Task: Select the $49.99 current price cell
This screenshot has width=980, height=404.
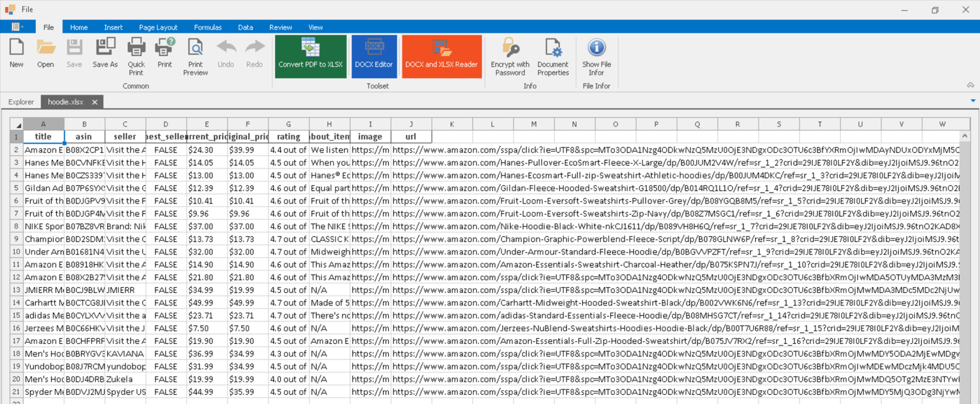Action: (x=207, y=302)
